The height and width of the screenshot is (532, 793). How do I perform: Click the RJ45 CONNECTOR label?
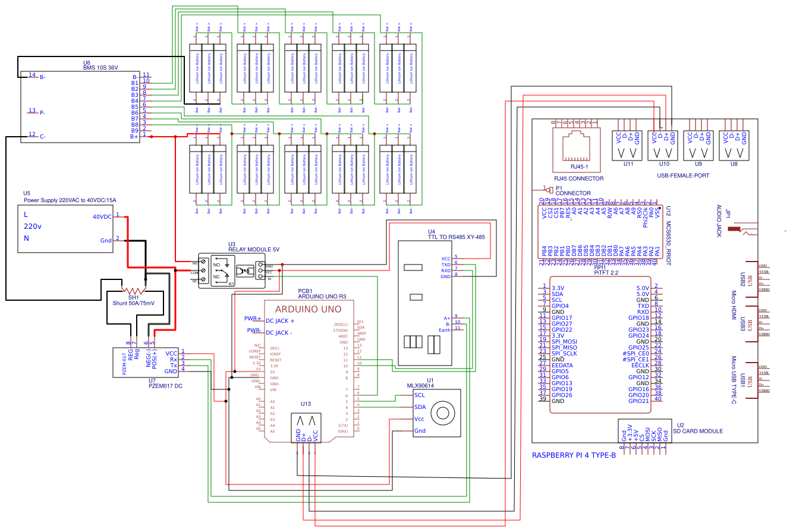(578, 178)
